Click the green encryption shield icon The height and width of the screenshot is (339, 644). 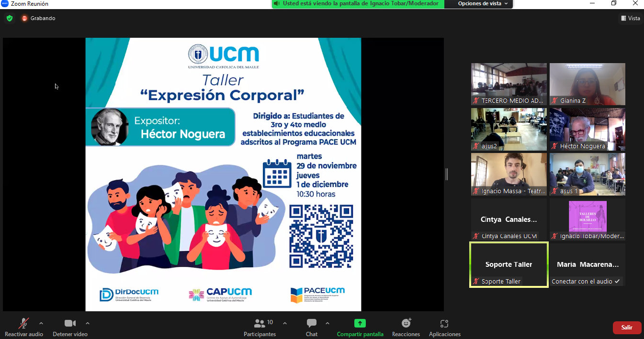10,18
